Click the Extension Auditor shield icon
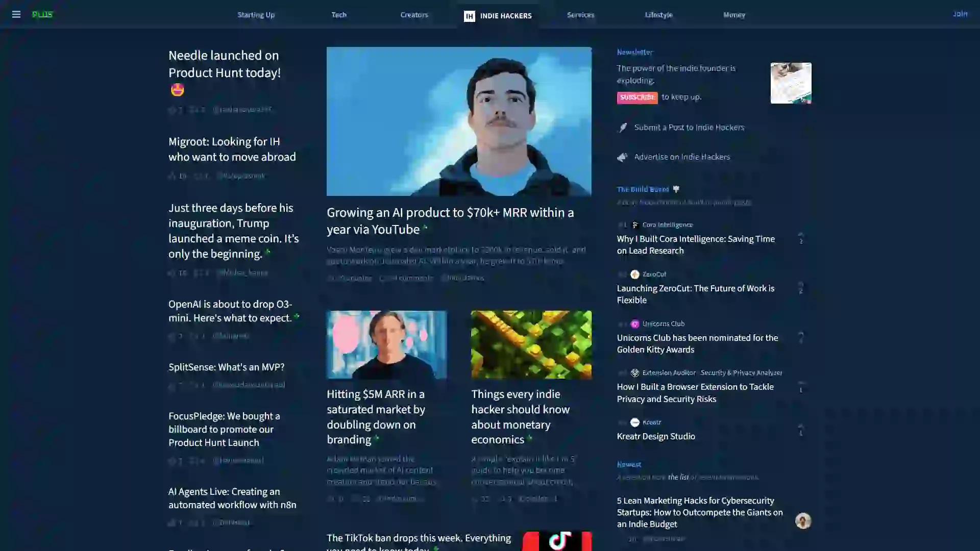The height and width of the screenshot is (551, 980). (635, 373)
